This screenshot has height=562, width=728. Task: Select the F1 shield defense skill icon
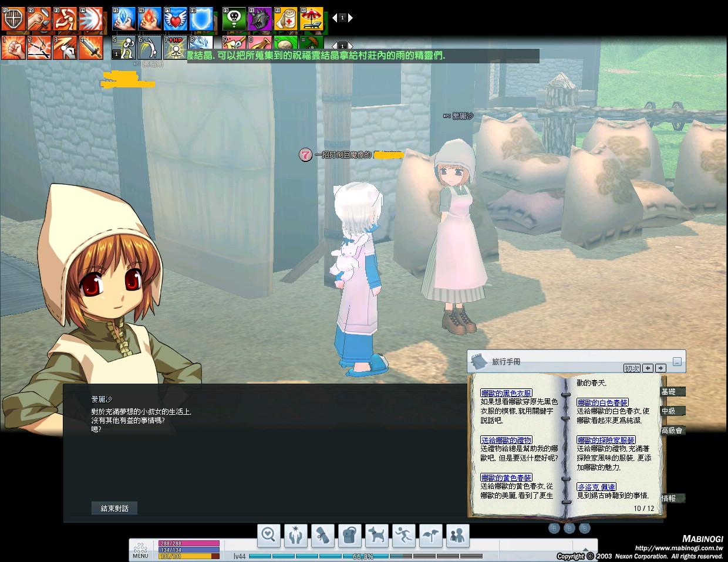point(13,19)
